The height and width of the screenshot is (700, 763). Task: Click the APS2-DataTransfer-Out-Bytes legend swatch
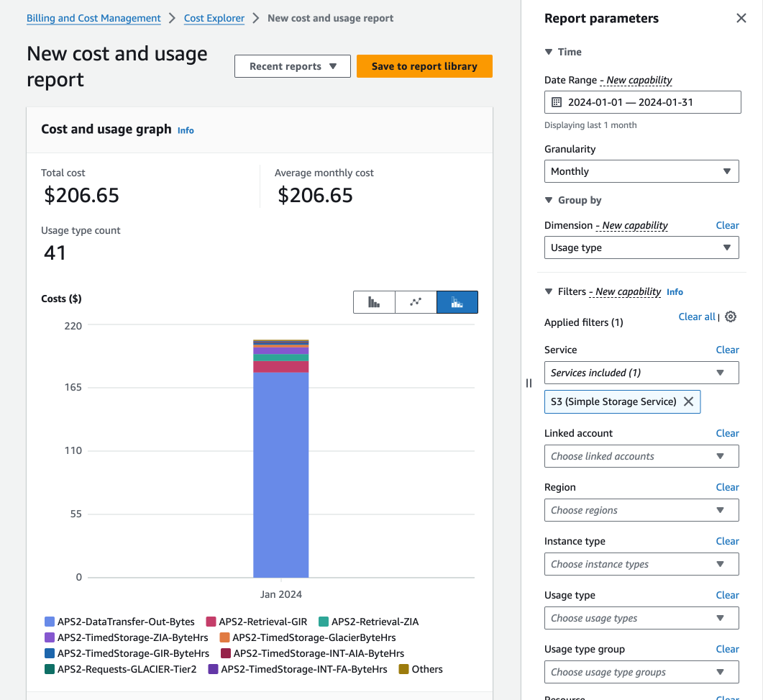click(49, 622)
